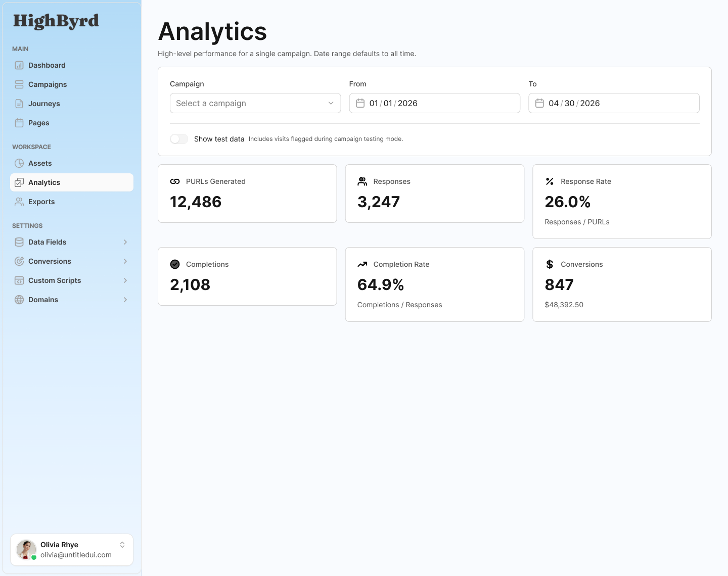Click the PURLs Generated value 12,486
The image size is (728, 576).
196,202
